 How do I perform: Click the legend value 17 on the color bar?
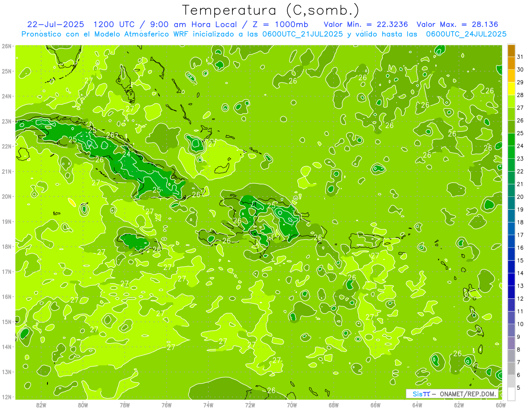520,235
